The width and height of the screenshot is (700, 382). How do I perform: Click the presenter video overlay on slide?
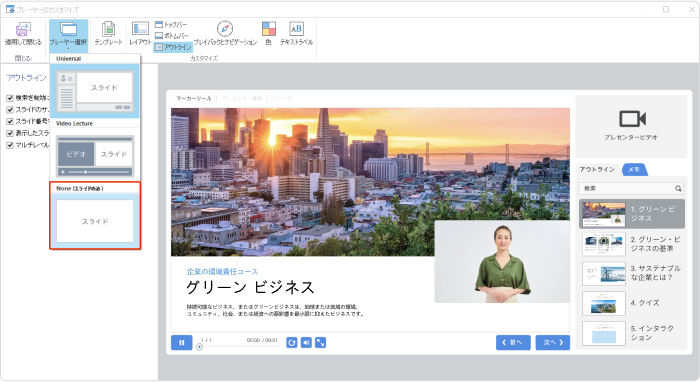[502, 262]
